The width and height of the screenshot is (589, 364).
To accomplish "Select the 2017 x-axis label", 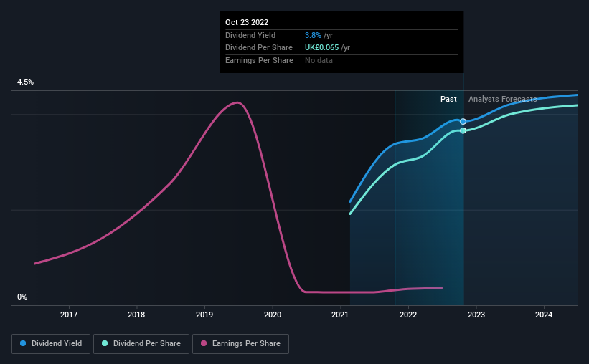I will (69, 315).
